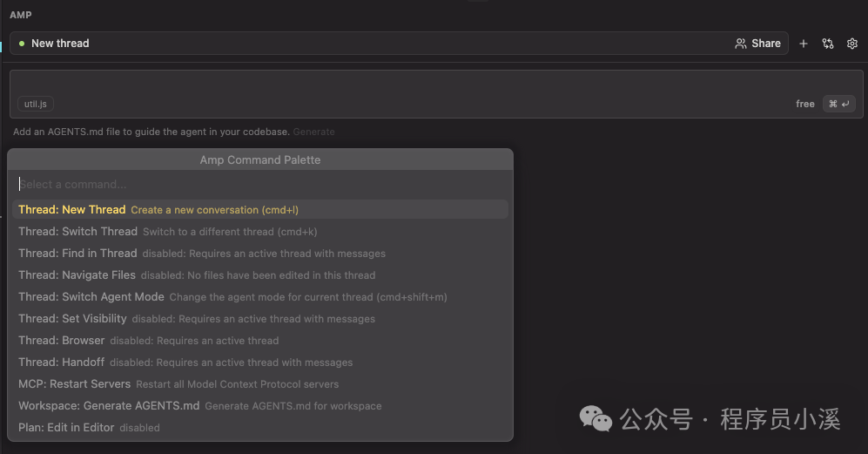Click the cmd-enter send shortcut button
Viewport: 868px width, 454px height.
pos(838,104)
